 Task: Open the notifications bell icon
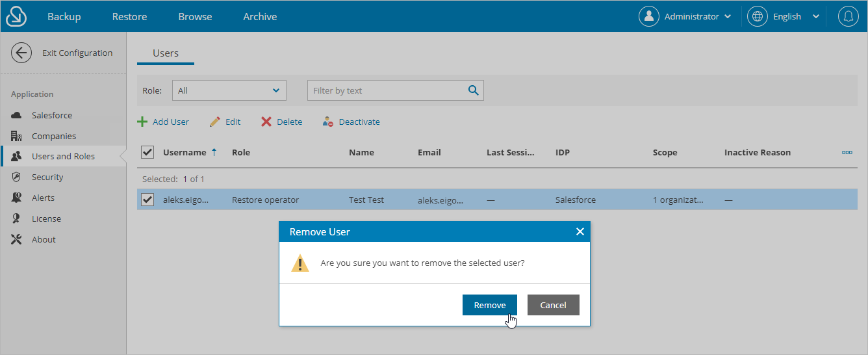(848, 16)
